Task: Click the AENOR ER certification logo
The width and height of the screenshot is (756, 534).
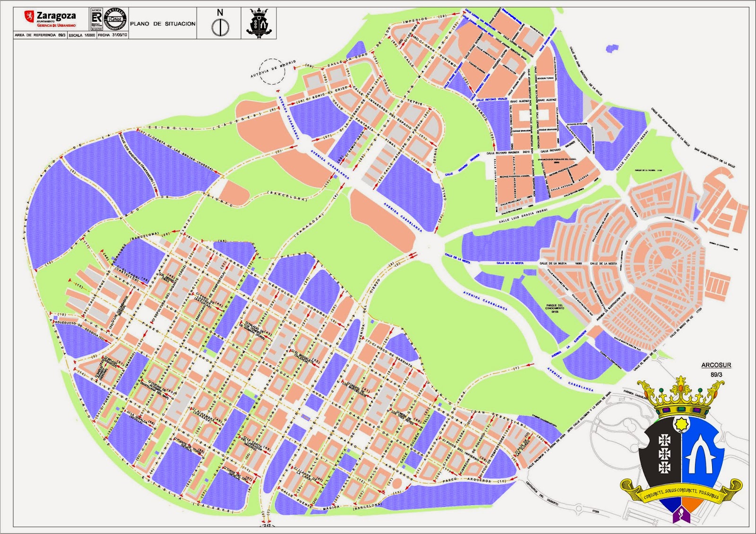Action: pyautogui.click(x=96, y=19)
